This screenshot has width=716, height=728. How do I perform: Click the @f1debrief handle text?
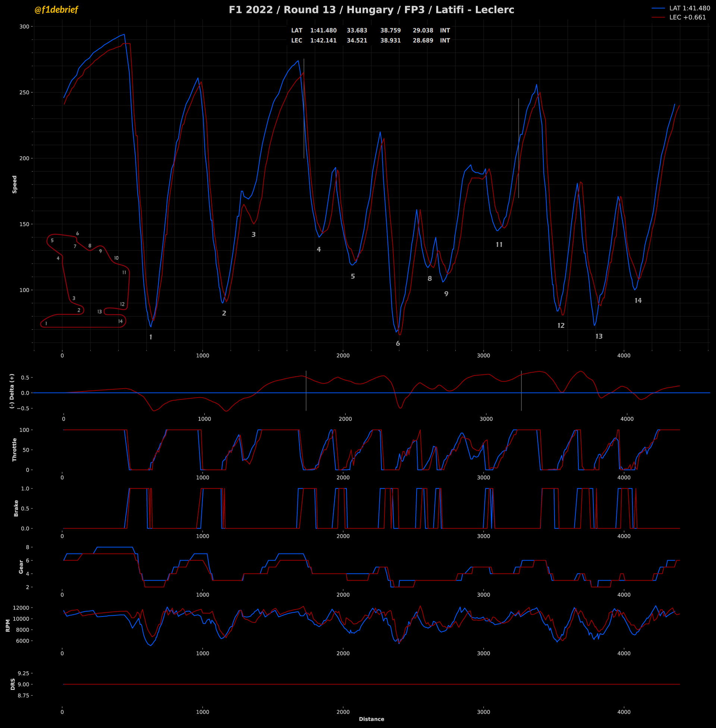[56, 10]
